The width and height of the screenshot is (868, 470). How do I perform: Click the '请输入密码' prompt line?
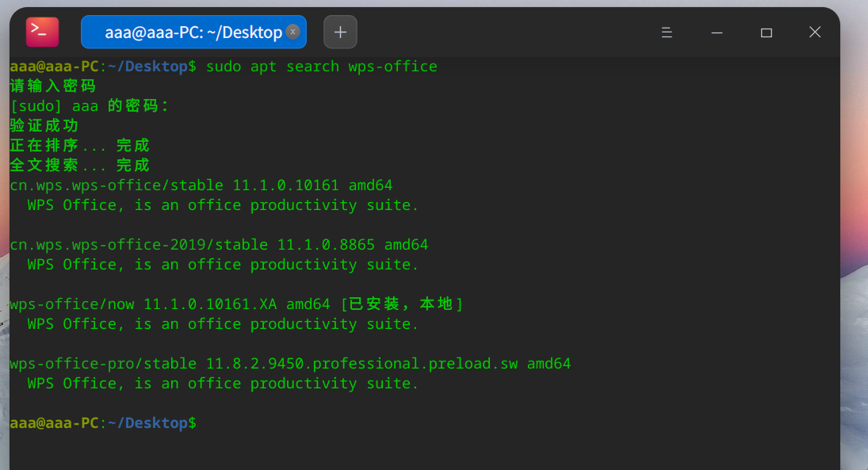coord(52,86)
